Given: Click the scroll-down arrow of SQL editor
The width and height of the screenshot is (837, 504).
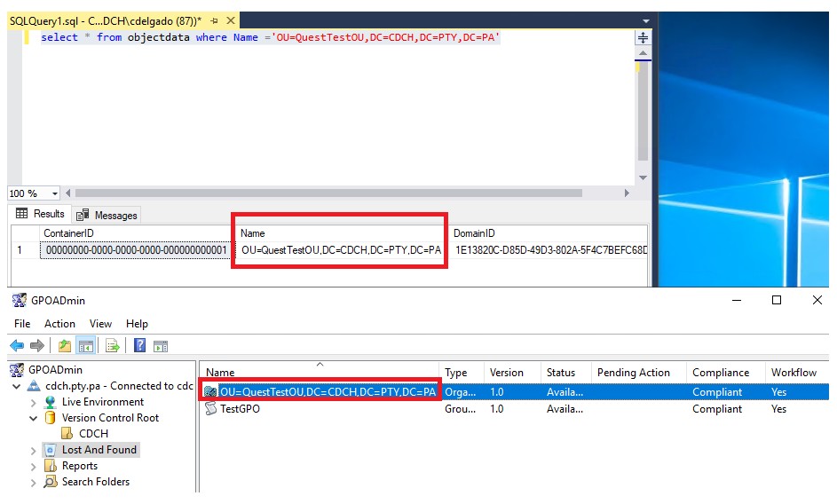Looking at the screenshot, I should (643, 177).
